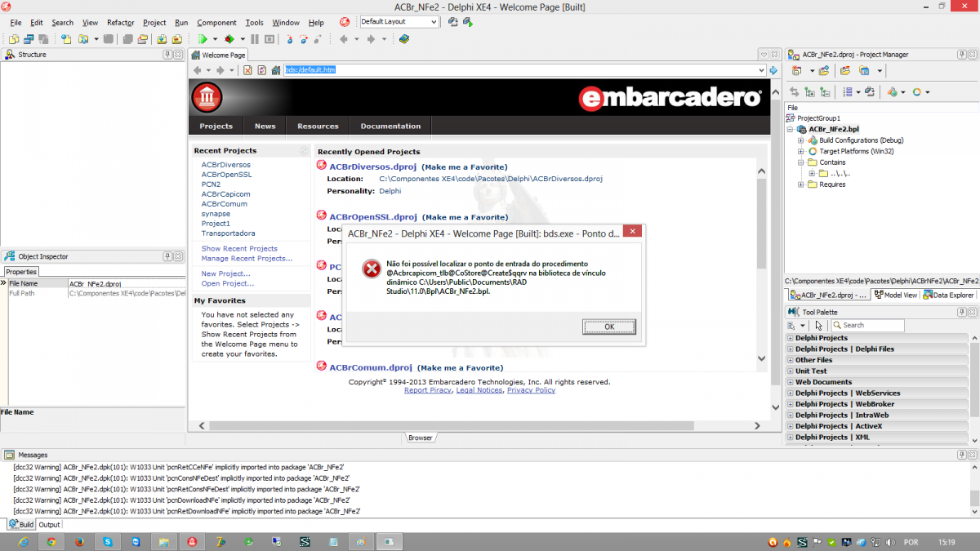This screenshot has width=980, height=551.
Task: Open synapse in the Recent Projects list
Action: [216, 214]
